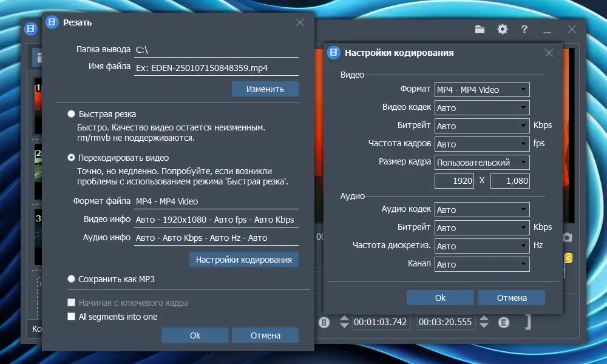The image size is (607, 364).
Task: Click the frame width field 1920
Action: click(x=454, y=181)
